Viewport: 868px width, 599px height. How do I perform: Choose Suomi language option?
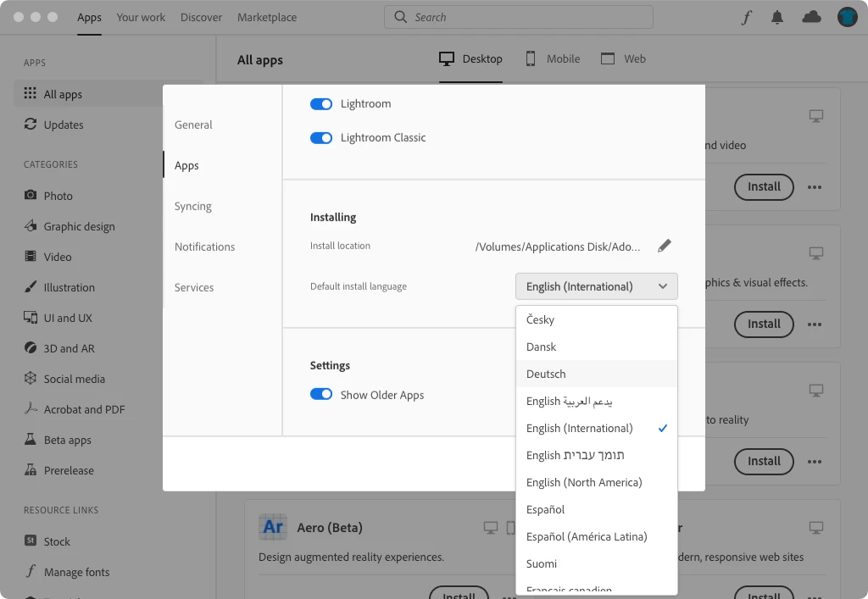pos(596,563)
